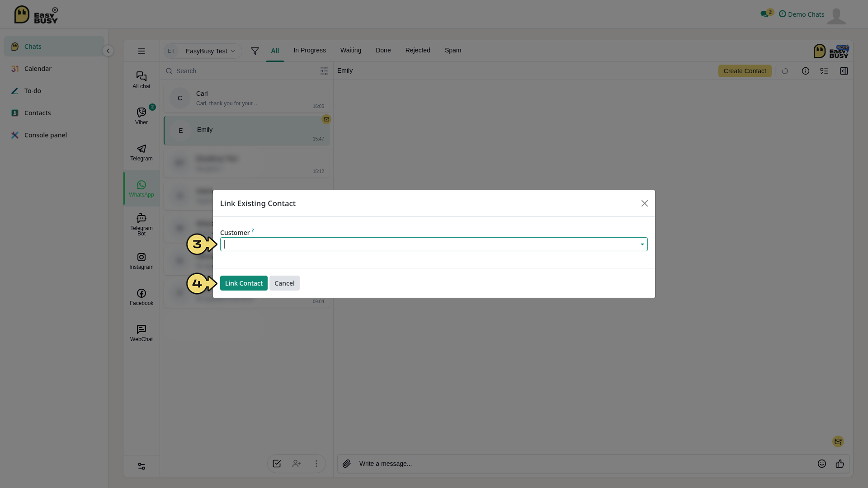Open the Telegram channel

click(x=141, y=152)
